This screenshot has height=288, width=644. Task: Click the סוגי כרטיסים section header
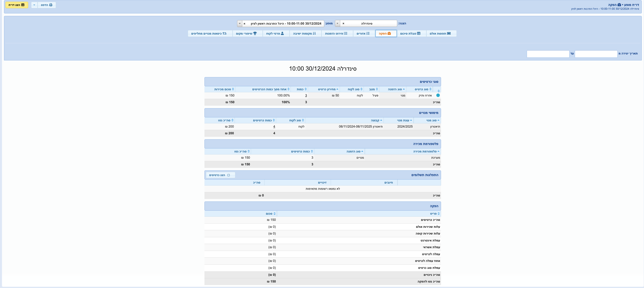pos(322,82)
